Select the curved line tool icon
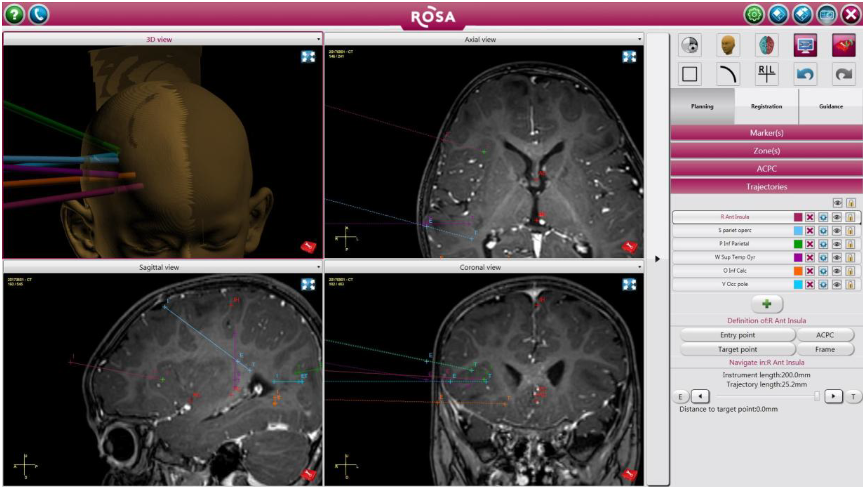The height and width of the screenshot is (490, 868). pyautogui.click(x=728, y=74)
